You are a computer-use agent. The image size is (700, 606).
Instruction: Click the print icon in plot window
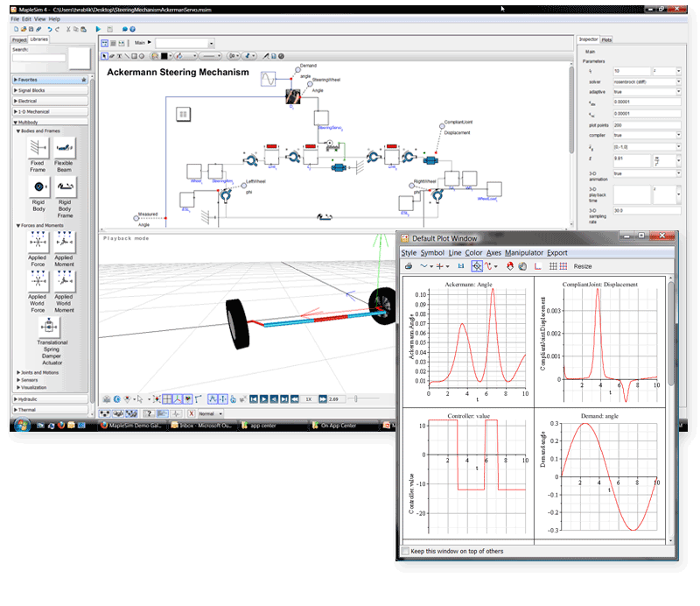coord(408,266)
